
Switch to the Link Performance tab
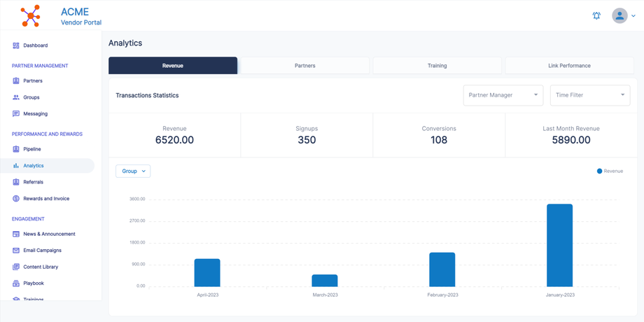coord(569,65)
